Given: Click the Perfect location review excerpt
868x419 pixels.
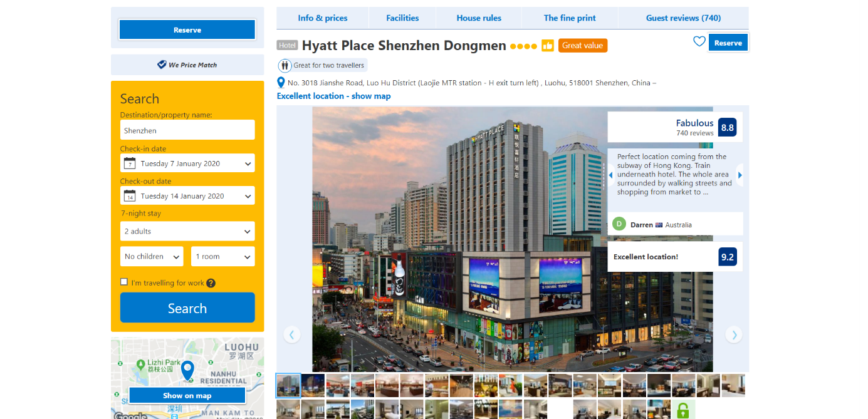Looking at the screenshot, I should 674,175.
